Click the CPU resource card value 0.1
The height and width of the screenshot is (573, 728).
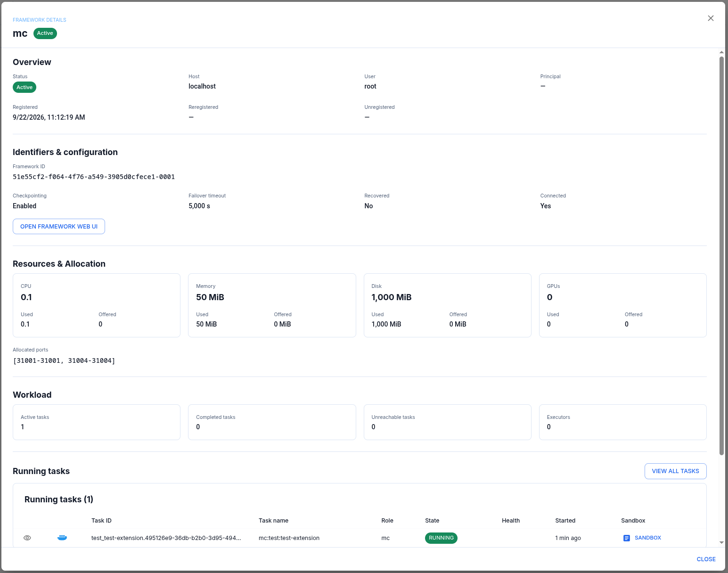[26, 297]
